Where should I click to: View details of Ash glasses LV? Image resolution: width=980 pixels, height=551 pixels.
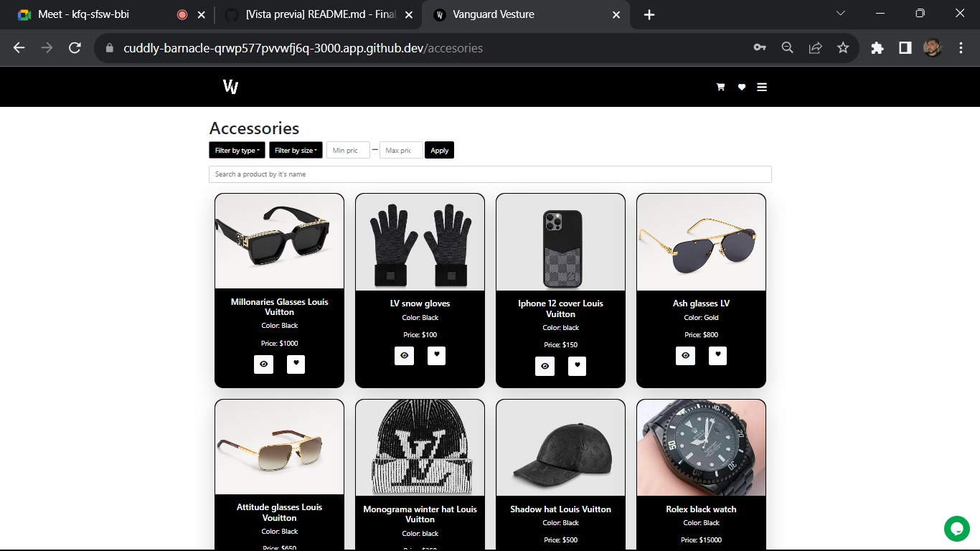click(685, 356)
